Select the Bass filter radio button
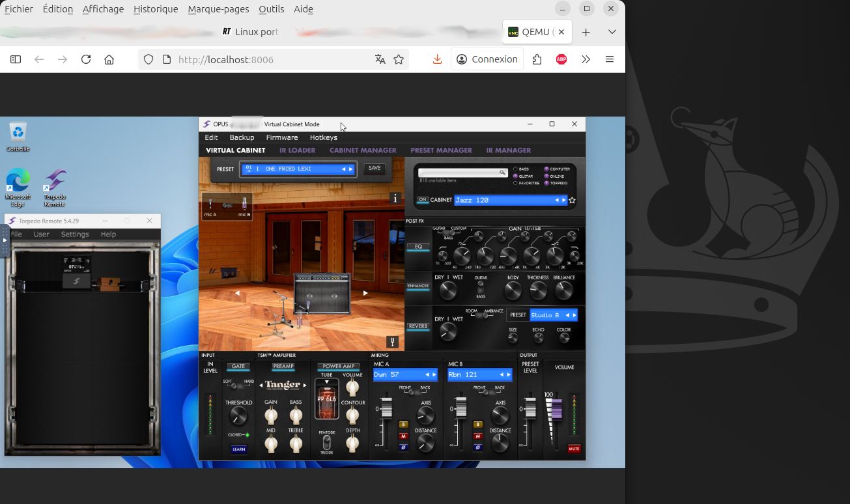This screenshot has height=504, width=850. (516, 169)
